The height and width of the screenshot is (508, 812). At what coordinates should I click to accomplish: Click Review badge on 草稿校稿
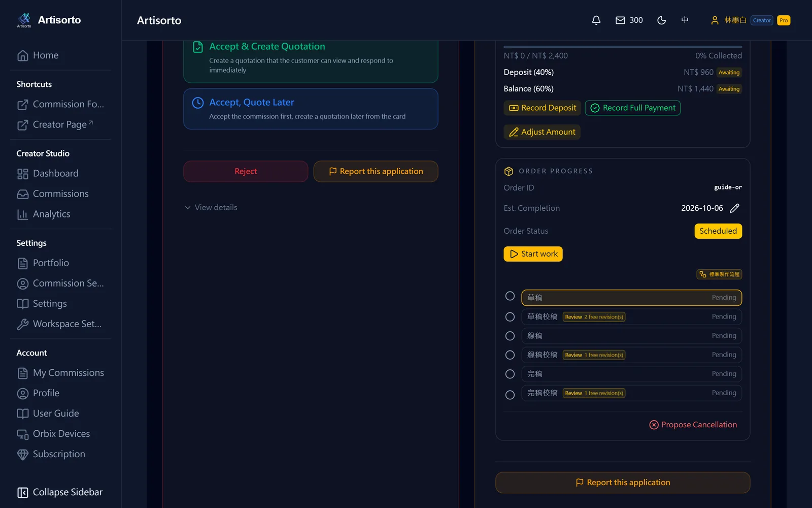(594, 317)
